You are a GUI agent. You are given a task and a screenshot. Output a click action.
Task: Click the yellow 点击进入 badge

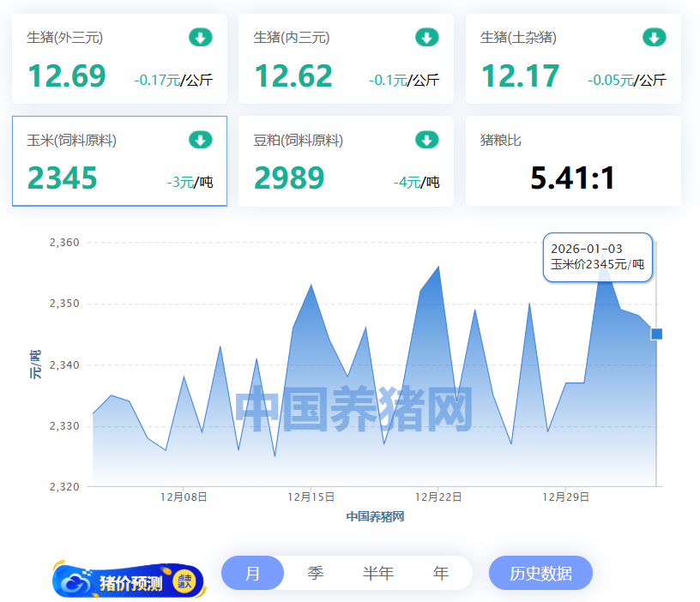(184, 582)
